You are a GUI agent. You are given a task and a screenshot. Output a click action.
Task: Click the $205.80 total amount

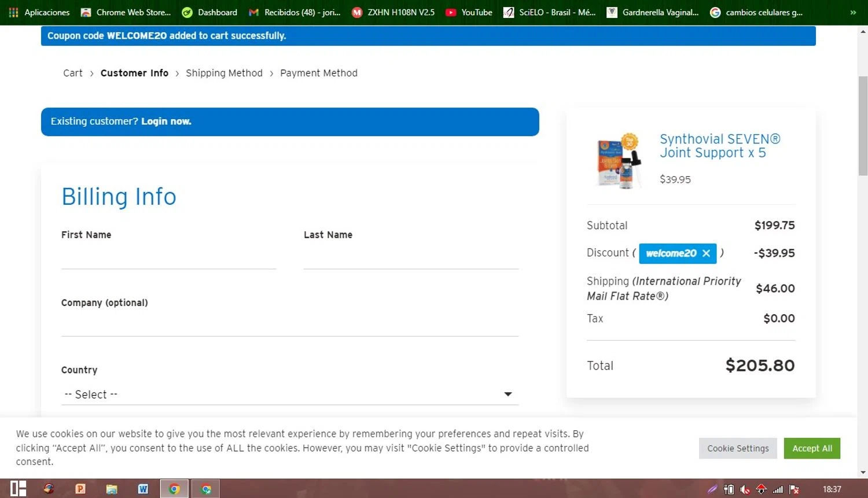tap(760, 366)
